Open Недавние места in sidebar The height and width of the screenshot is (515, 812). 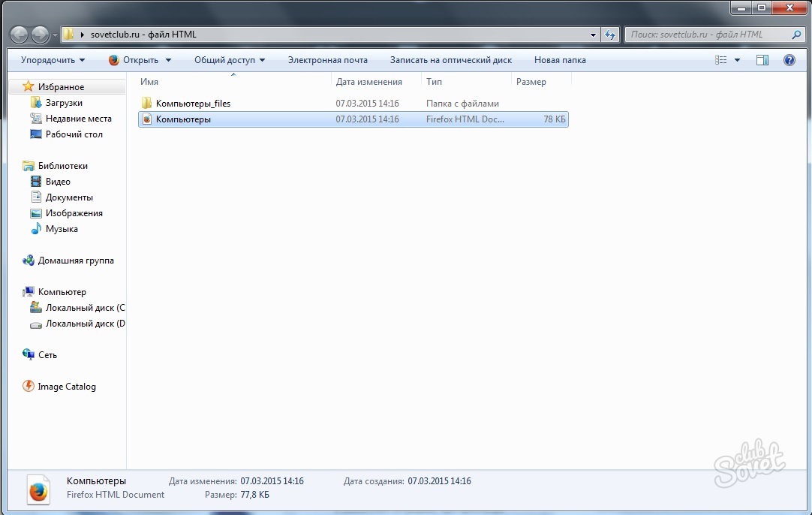78,119
